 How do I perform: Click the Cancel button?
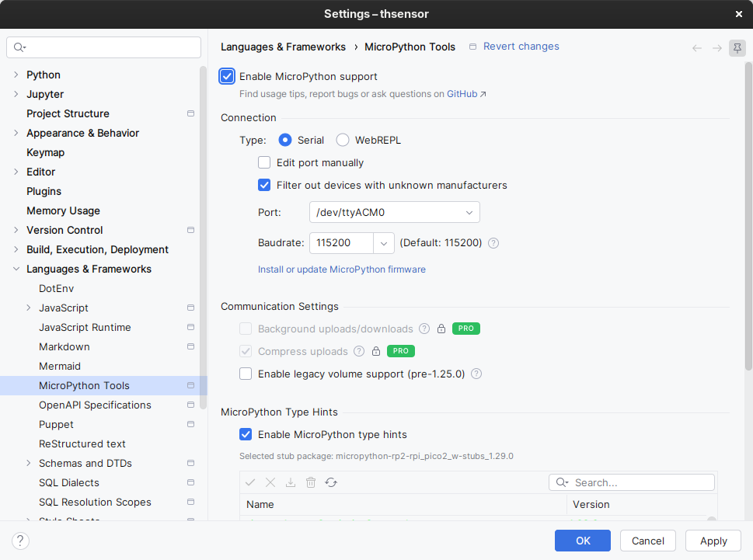[648, 541]
